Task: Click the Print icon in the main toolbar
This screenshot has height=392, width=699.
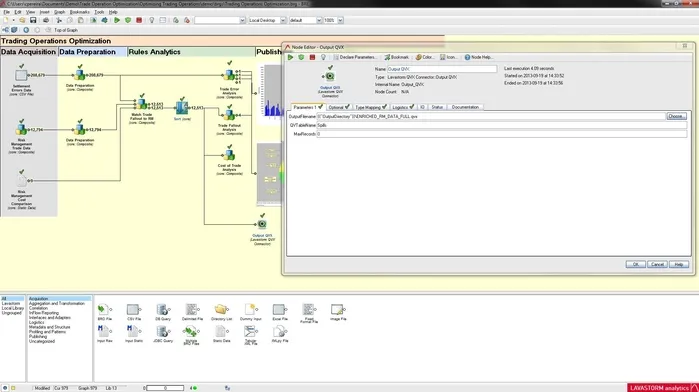Action: point(45,21)
